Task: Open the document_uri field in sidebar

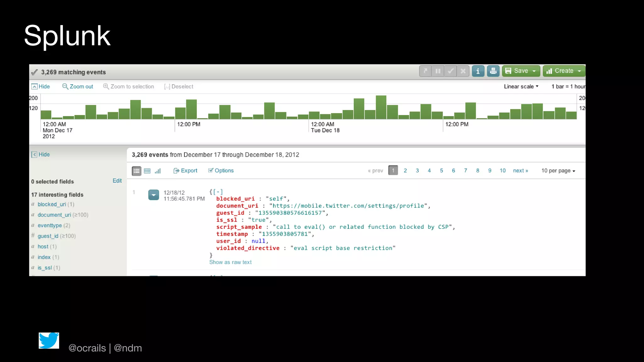Action: pyautogui.click(x=54, y=215)
